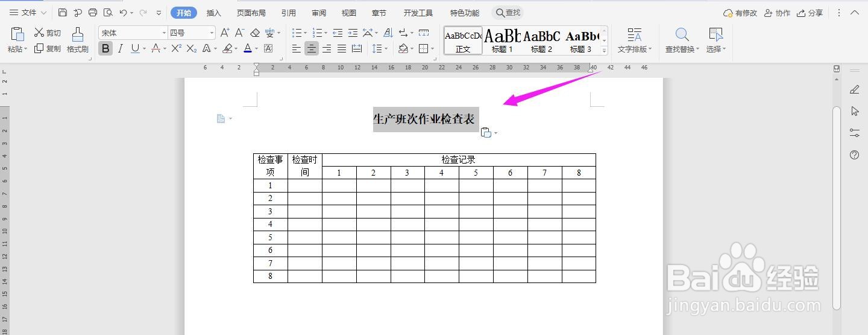Open the line spacing dropdown
Viewport: 868px width, 335px height.
pyautogui.click(x=386, y=49)
